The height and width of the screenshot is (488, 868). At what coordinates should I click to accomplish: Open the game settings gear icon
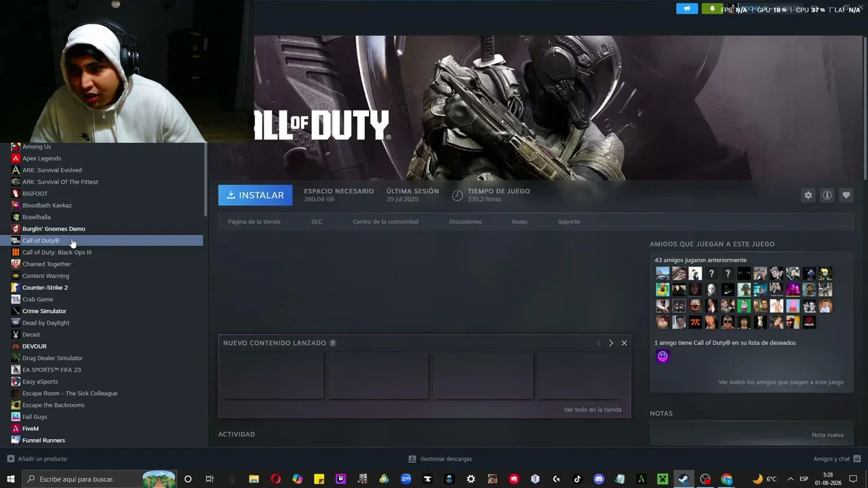[808, 195]
